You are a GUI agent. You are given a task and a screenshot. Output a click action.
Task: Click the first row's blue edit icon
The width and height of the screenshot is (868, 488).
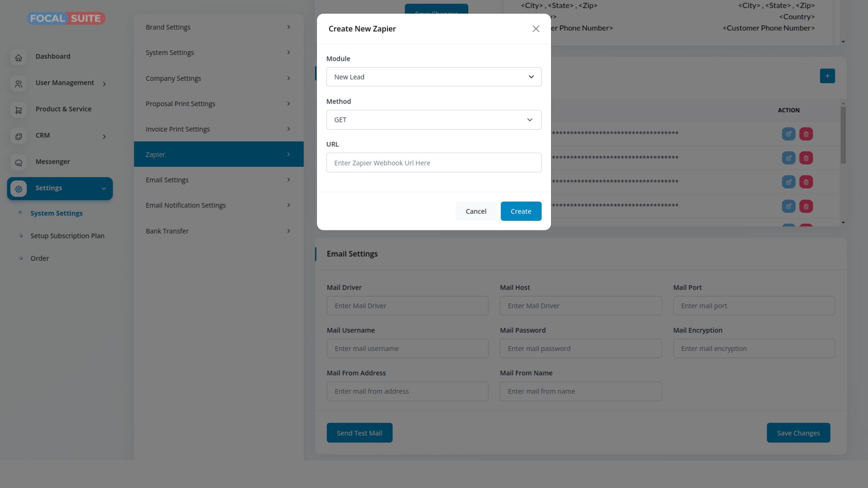tap(788, 134)
